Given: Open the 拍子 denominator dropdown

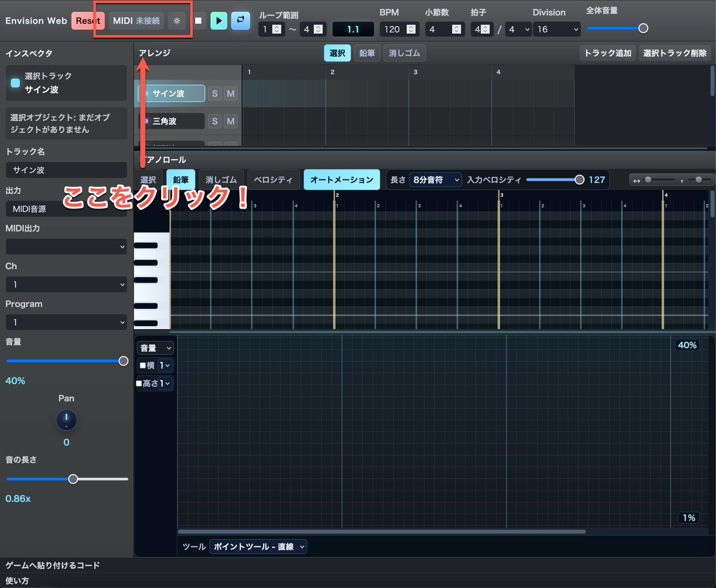Looking at the screenshot, I should point(518,29).
